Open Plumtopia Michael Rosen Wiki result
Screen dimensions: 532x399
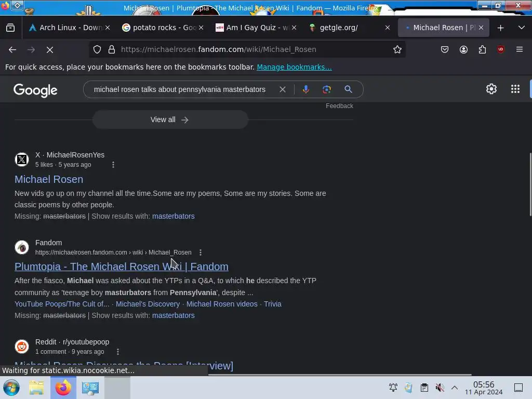[122, 267]
